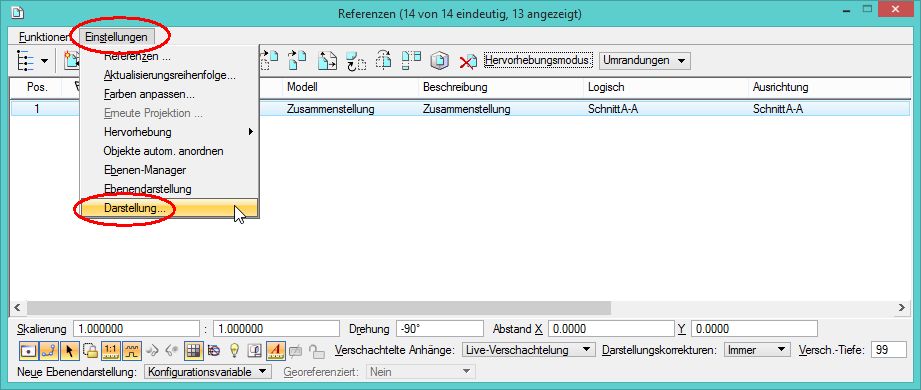Image resolution: width=921 pixels, height=390 pixels.
Task: Toggle the Locate arrow icon
Action: tap(69, 351)
